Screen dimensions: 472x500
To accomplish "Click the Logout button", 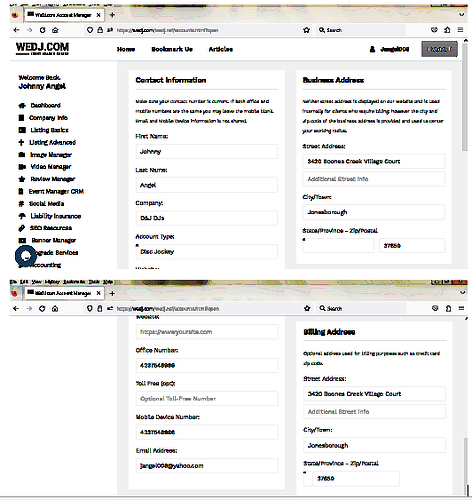I will (439, 49).
